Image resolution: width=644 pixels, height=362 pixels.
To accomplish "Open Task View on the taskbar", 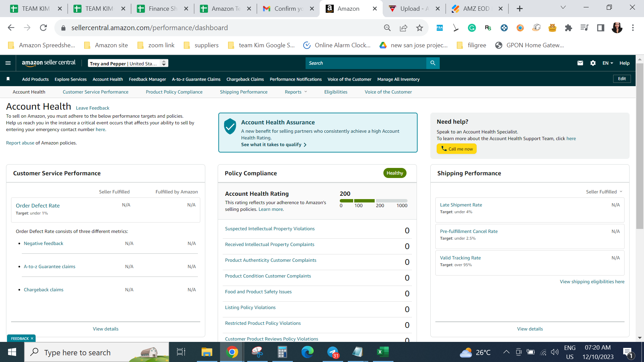I will coord(181,352).
